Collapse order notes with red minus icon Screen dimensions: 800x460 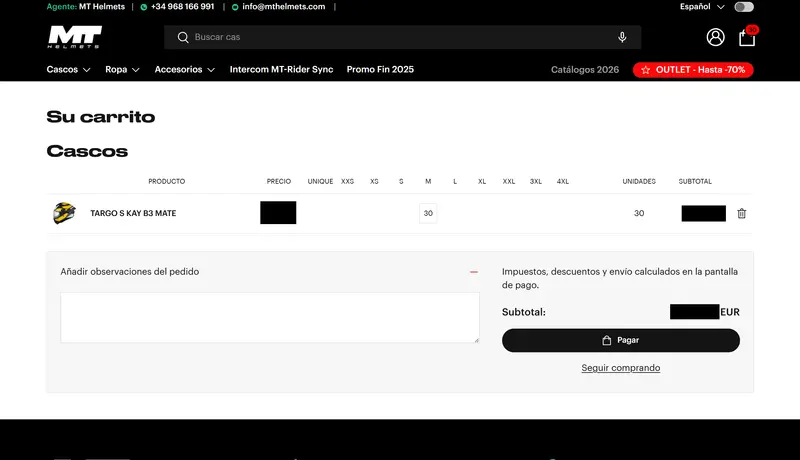473,272
